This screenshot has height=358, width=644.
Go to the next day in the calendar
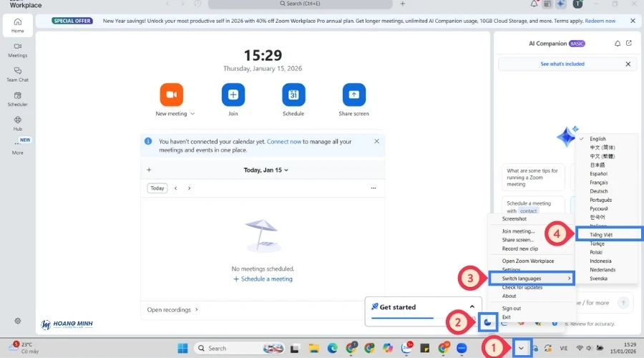click(x=189, y=188)
